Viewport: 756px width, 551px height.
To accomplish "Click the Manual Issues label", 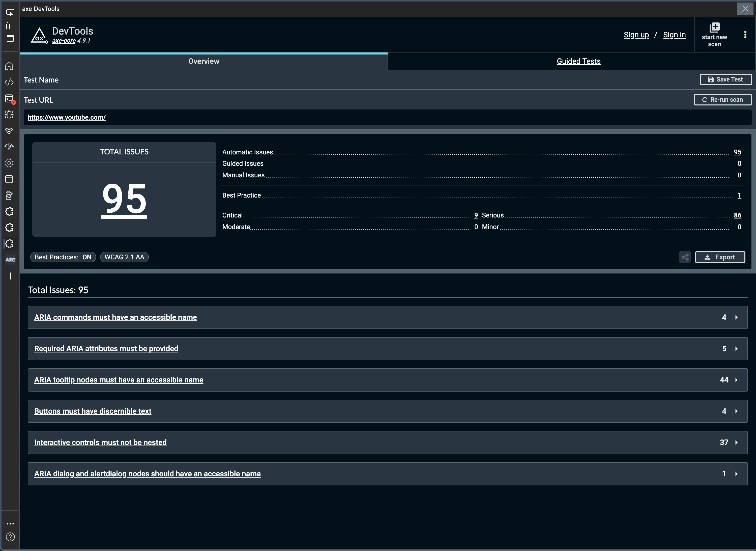I will point(243,175).
